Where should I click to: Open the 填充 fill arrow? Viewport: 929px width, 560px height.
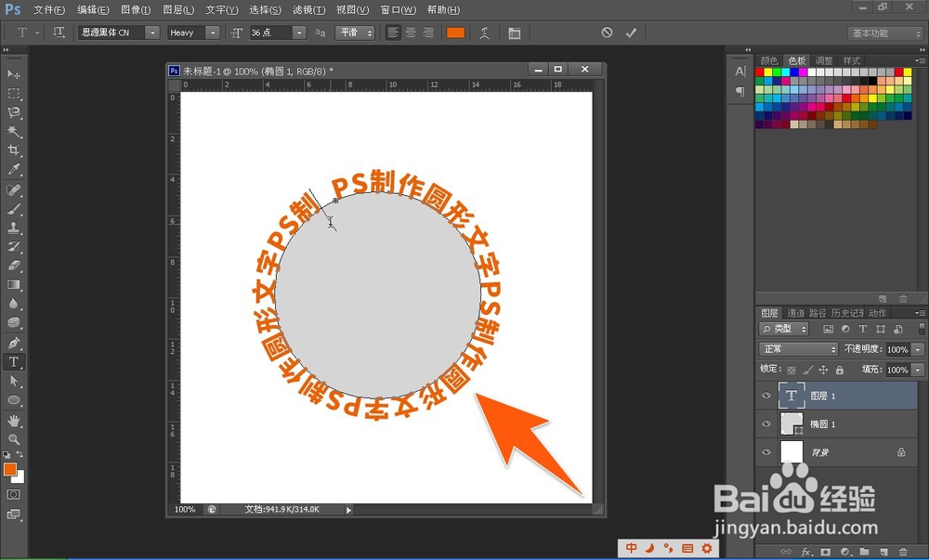[x=919, y=370]
